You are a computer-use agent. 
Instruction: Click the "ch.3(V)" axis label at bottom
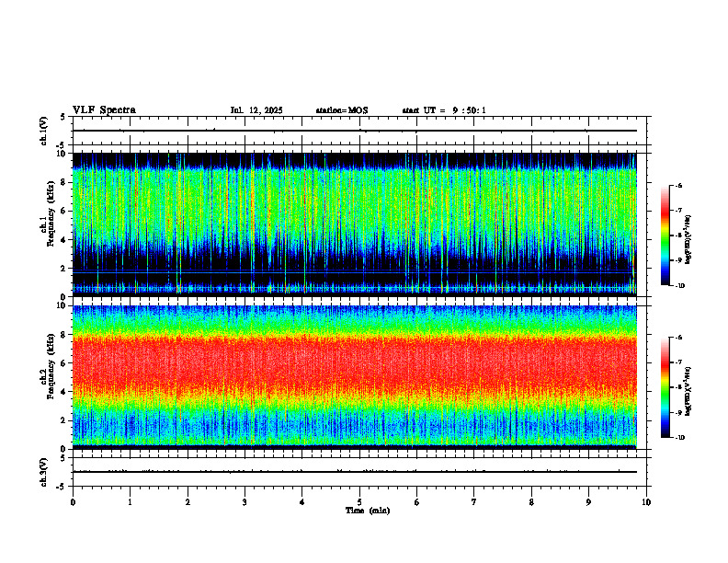click(44, 472)
